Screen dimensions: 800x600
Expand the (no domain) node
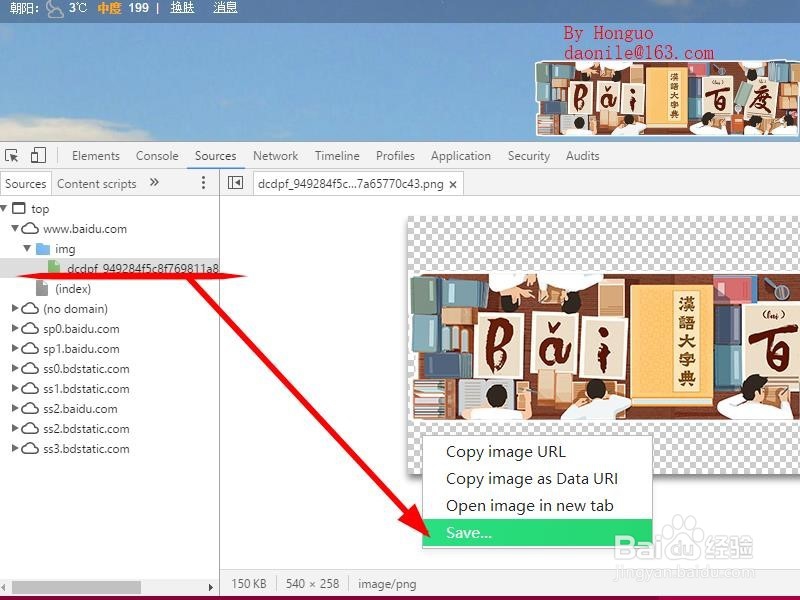pyautogui.click(x=15, y=308)
